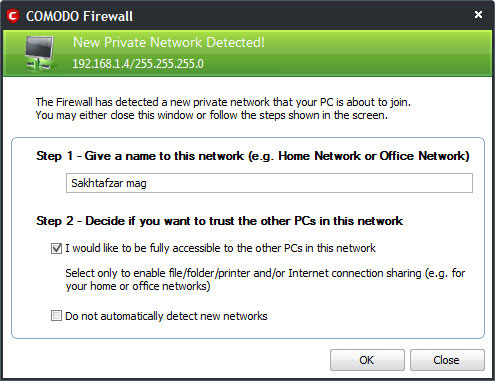Confirm settings with the OK button
Screen dimensions: 495x381
(x=367, y=360)
